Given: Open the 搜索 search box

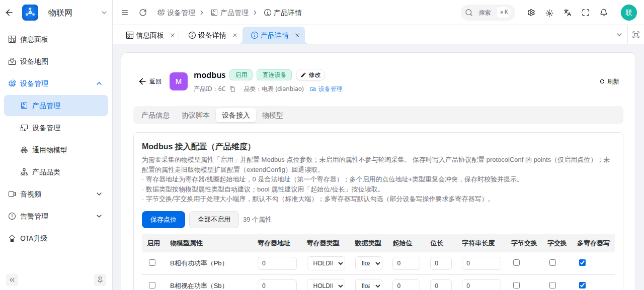Looking at the screenshot, I should click(x=488, y=13).
